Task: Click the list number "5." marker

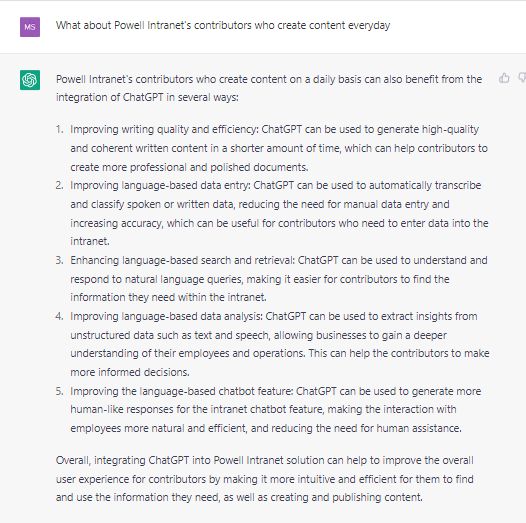Action: [60, 391]
